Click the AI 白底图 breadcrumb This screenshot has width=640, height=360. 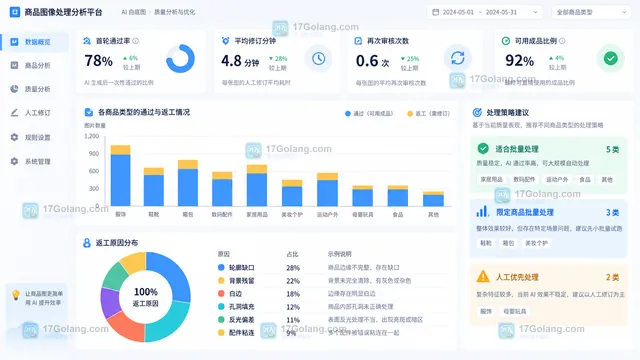click(133, 12)
